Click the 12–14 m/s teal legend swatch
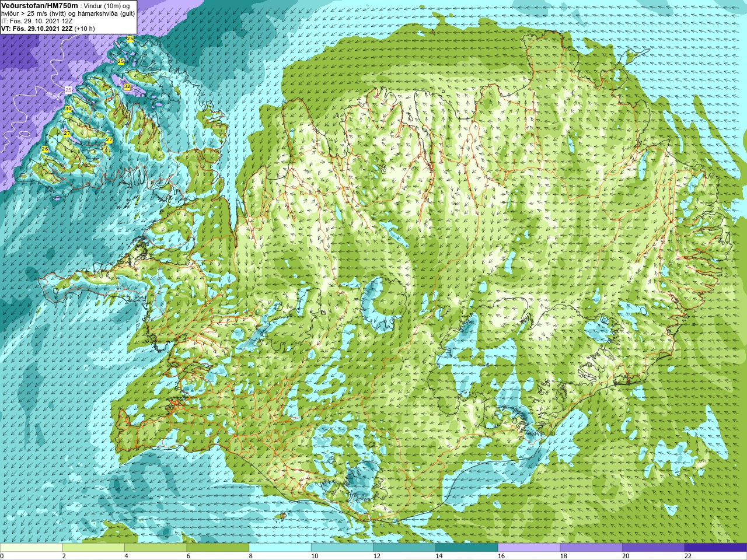Screen dimensions: 747x560 [x=404, y=548]
